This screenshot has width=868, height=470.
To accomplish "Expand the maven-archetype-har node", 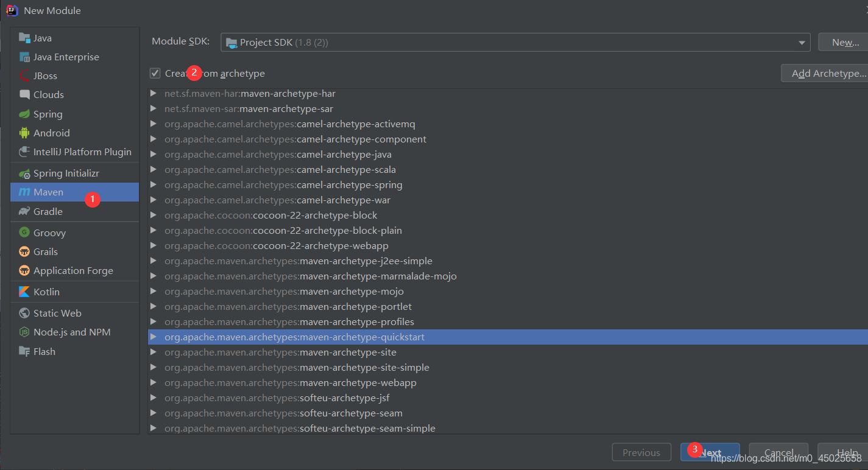I will pos(153,94).
